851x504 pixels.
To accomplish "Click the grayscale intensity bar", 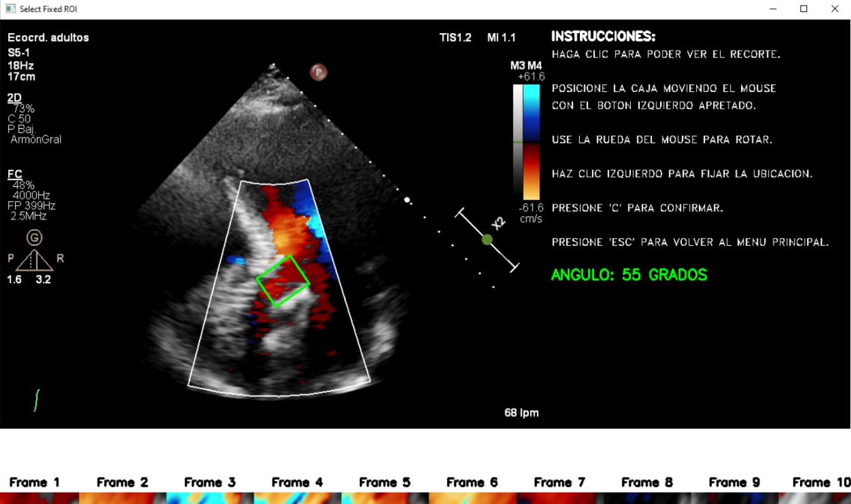I will point(517,142).
